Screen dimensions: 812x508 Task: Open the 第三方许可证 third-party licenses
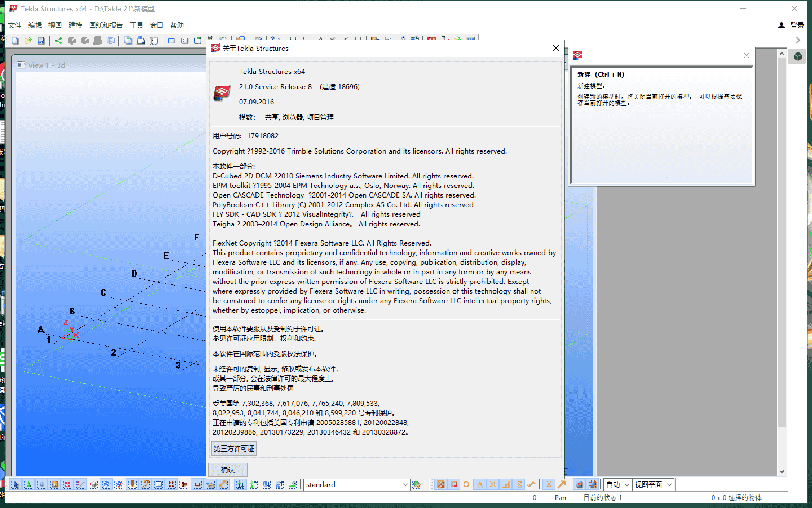point(233,448)
